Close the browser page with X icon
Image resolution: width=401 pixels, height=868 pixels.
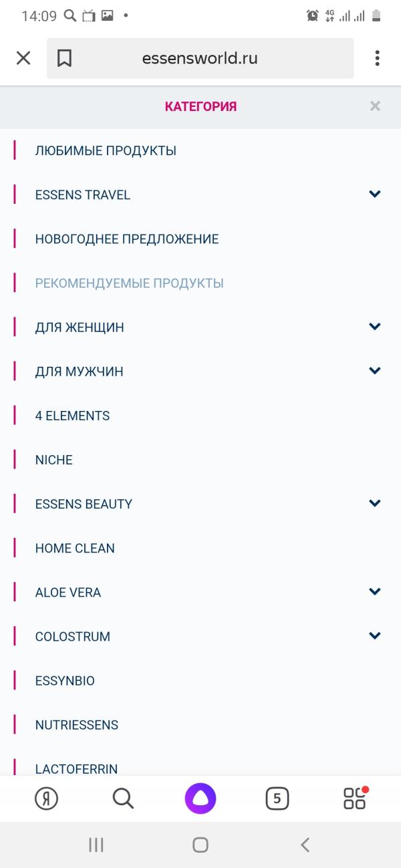tap(23, 58)
